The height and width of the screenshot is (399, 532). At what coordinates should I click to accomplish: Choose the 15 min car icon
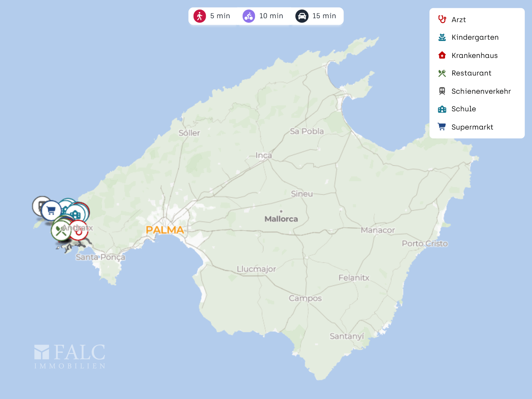[x=302, y=16]
